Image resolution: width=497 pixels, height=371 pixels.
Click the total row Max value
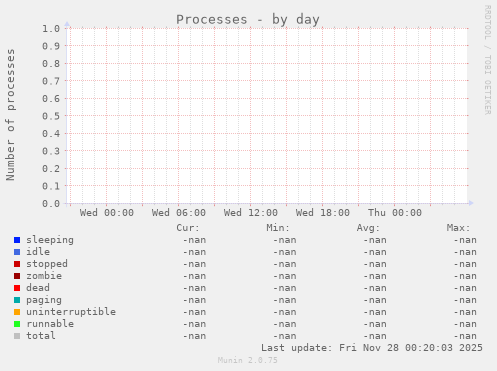[465, 336]
